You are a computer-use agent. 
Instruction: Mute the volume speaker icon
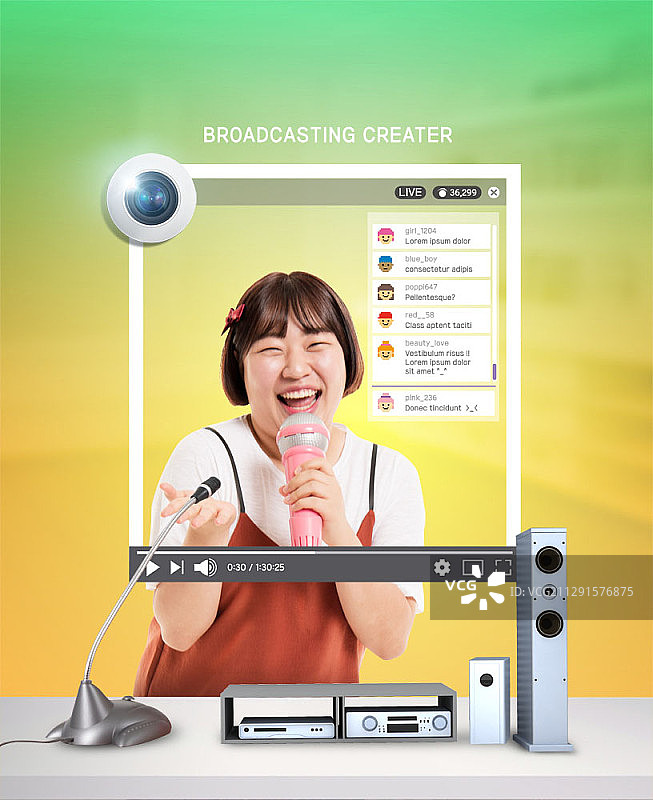pyautogui.click(x=205, y=567)
